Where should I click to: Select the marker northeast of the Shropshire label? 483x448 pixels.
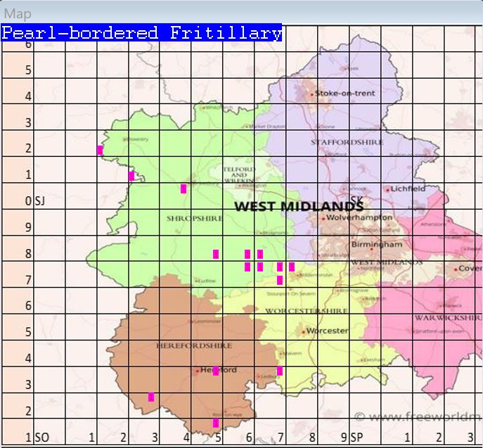pyautogui.click(x=183, y=188)
